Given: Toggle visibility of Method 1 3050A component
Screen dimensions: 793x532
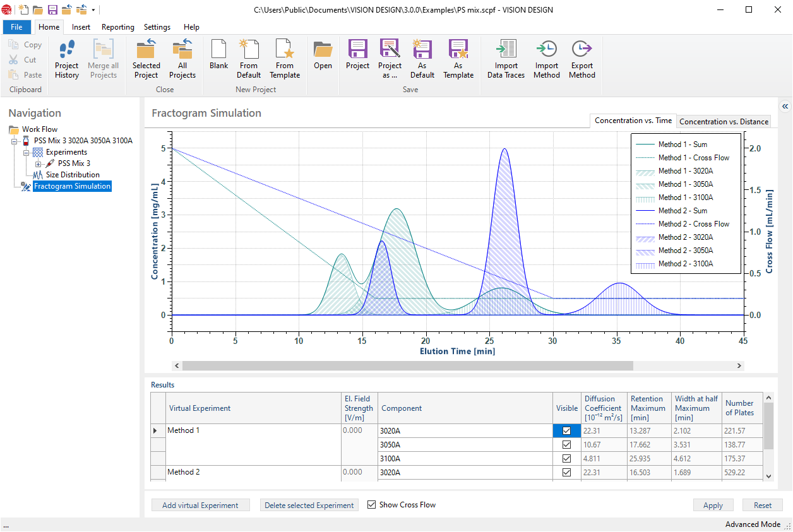Looking at the screenshot, I should [566, 445].
